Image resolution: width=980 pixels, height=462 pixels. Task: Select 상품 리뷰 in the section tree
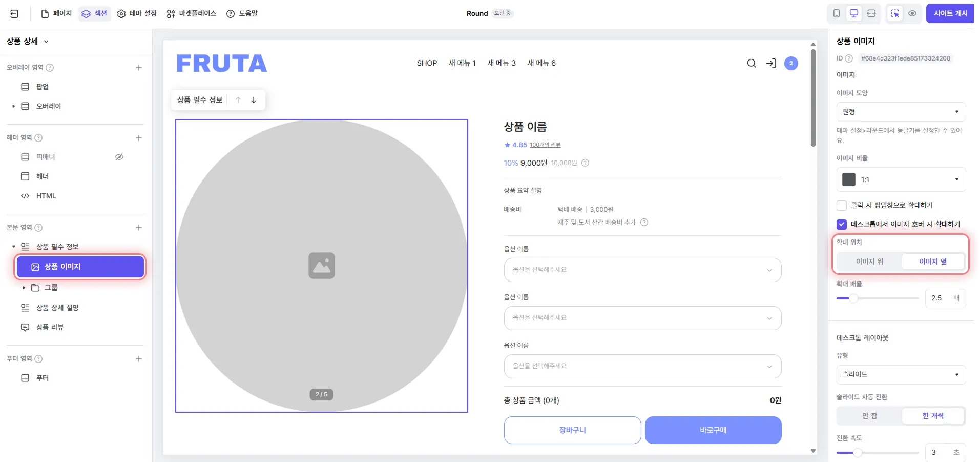pyautogui.click(x=50, y=327)
